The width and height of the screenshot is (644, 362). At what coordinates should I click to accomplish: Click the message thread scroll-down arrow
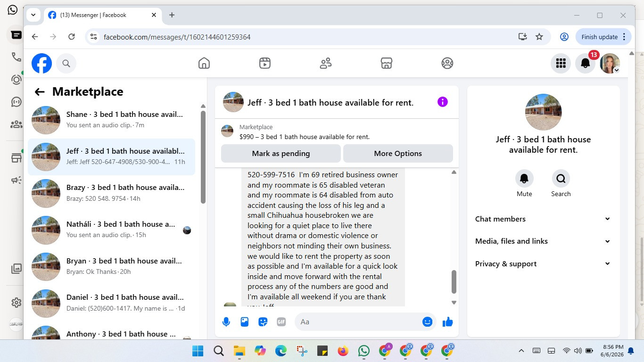coord(454,303)
